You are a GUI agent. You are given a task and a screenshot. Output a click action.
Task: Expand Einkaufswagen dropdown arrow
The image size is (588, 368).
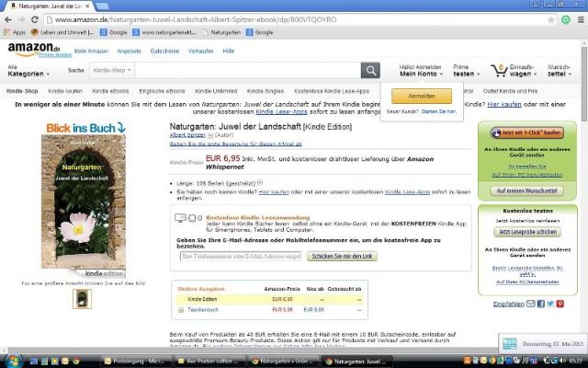pyautogui.click(x=535, y=75)
